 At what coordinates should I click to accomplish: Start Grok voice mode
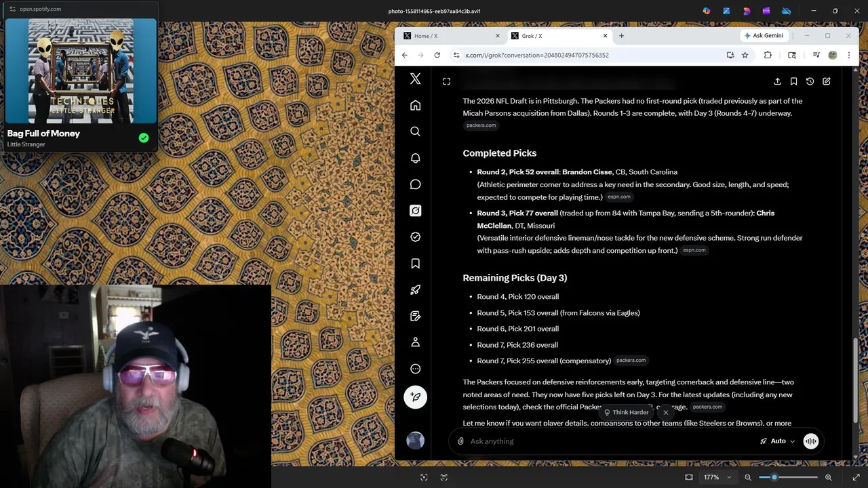[x=810, y=441]
